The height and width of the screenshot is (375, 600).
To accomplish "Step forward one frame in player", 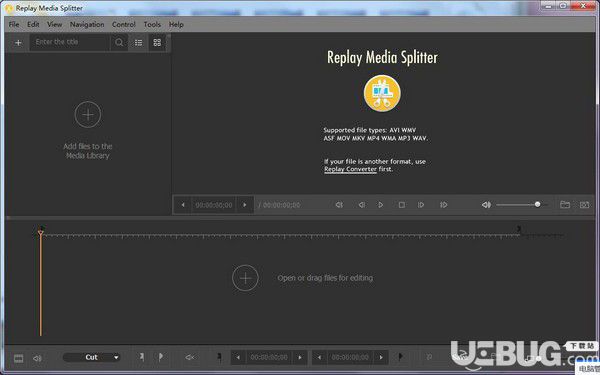I will 421,205.
